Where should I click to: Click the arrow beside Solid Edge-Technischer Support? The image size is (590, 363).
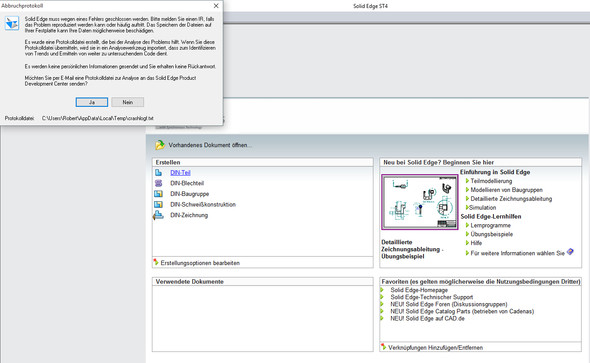coord(382,297)
